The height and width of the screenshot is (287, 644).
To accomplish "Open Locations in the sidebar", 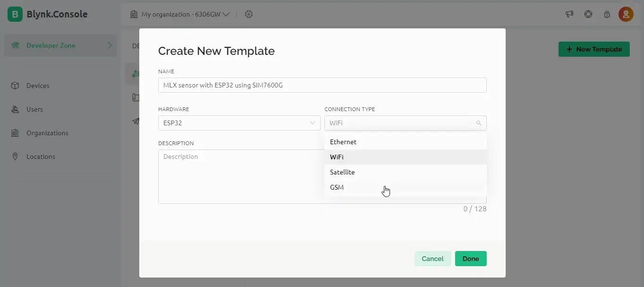I will click(60, 157).
